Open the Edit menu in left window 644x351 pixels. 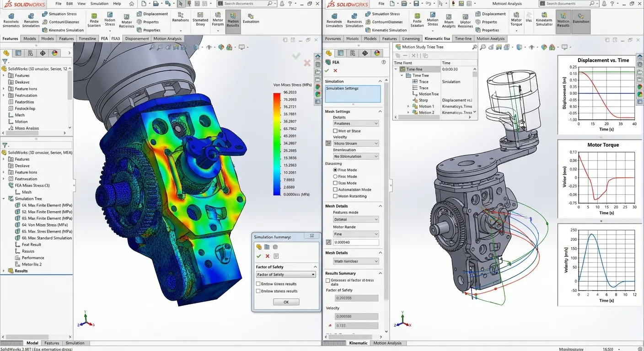coord(69,4)
